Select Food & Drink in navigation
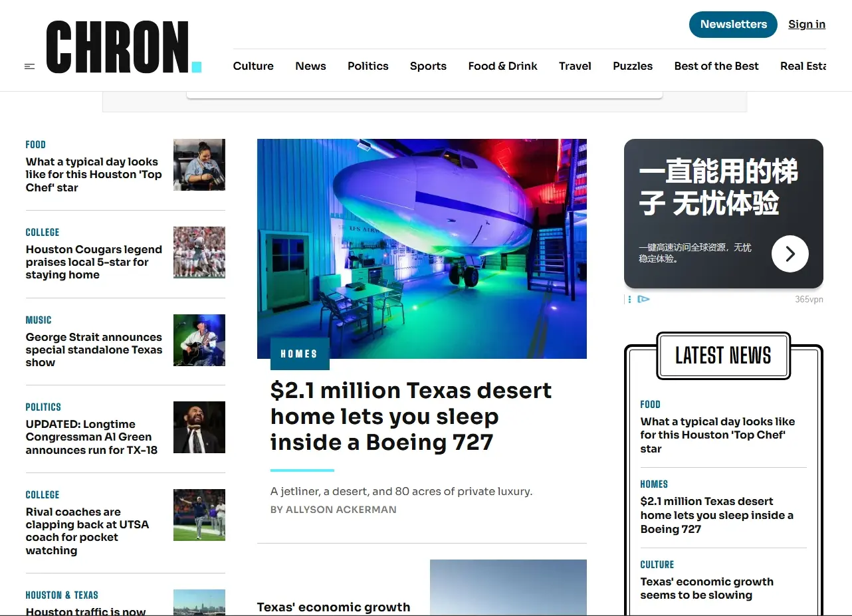Screen dimensions: 852x616 [502, 66]
